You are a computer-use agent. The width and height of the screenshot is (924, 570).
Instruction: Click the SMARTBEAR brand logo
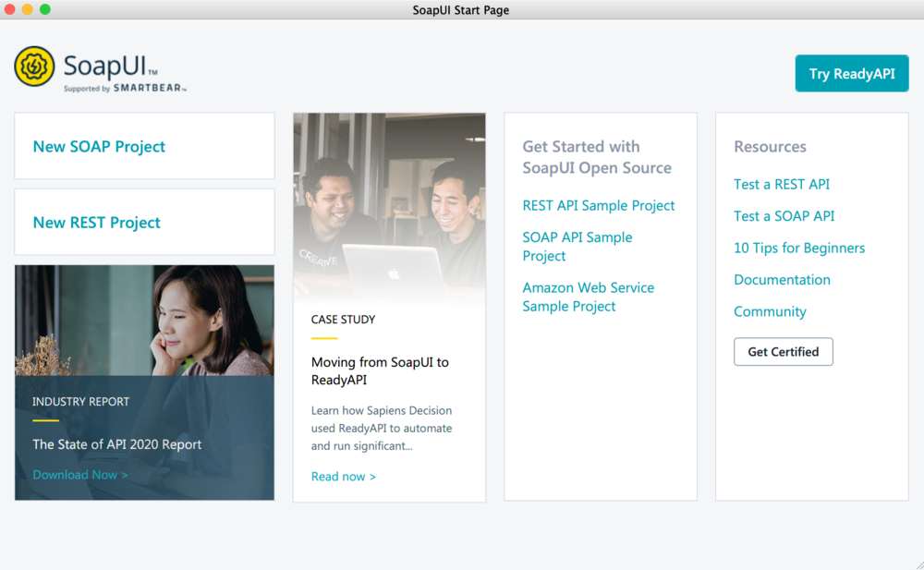(150, 91)
